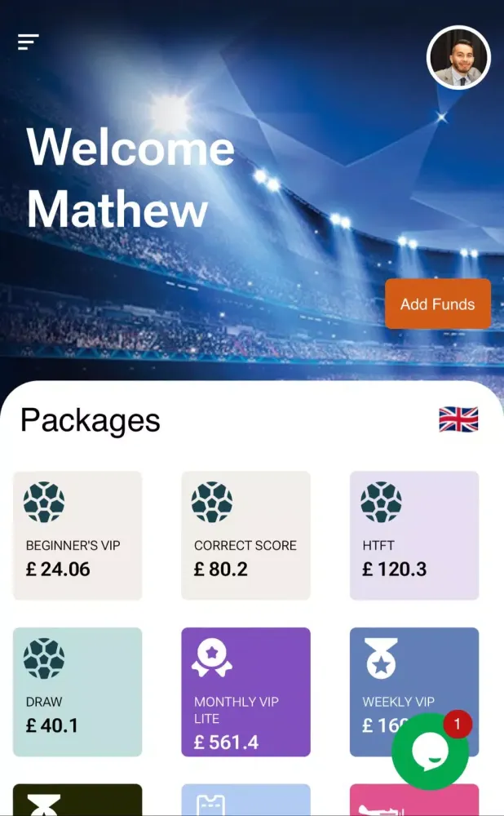Viewport: 504px width, 816px height.
Task: Click the chat notification badge showing 1
Action: coord(459,722)
